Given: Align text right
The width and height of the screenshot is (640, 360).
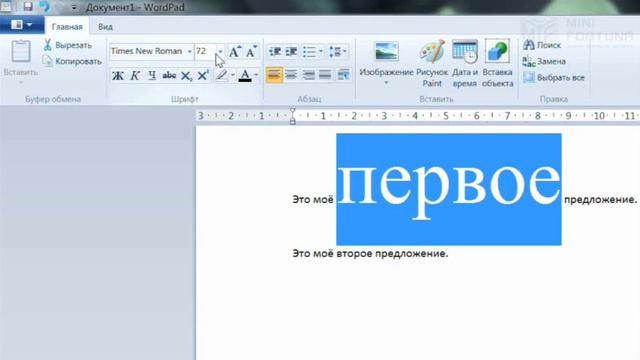Looking at the screenshot, I should tap(309, 75).
